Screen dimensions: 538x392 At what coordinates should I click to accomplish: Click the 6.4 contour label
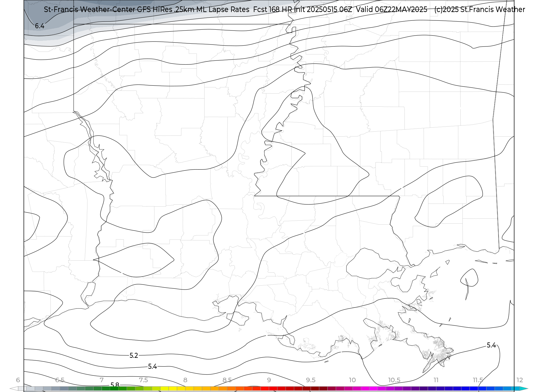click(x=40, y=26)
